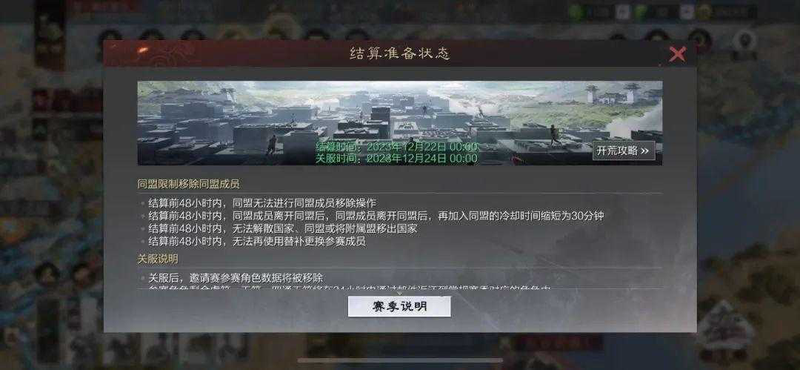This screenshot has width=800, height=370.
Task: Click the first white plus box in resource bar
Action: 622,12
